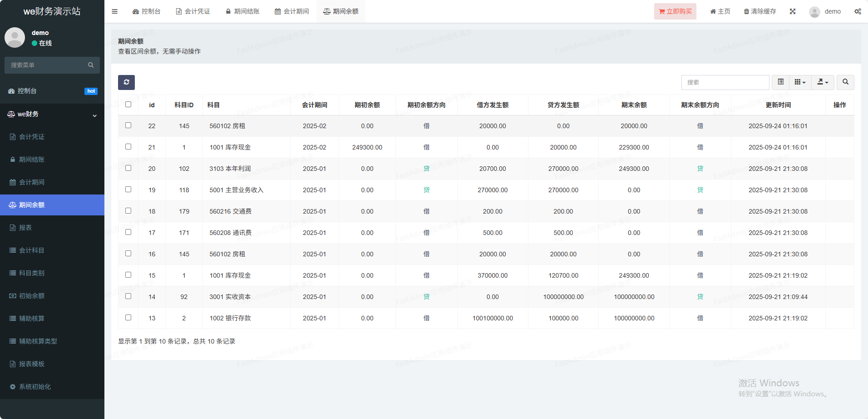Toggle the table card view icon
The width and height of the screenshot is (868, 419).
click(x=780, y=82)
